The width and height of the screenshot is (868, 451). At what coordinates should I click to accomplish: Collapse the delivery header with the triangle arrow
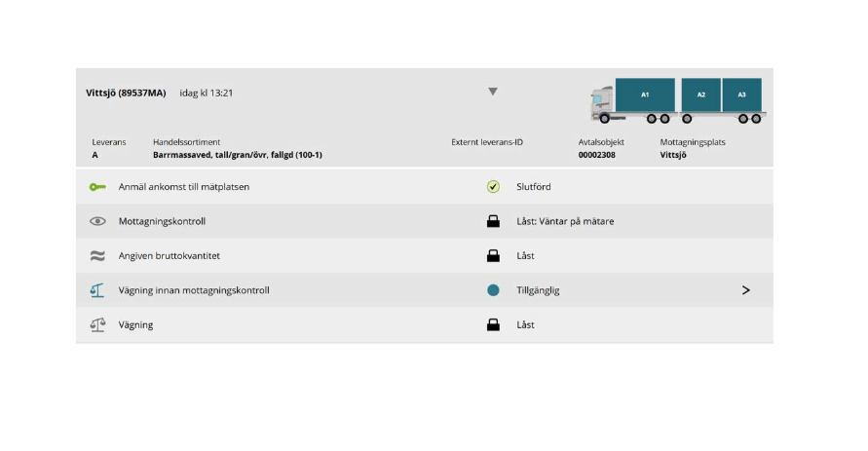[x=493, y=92]
